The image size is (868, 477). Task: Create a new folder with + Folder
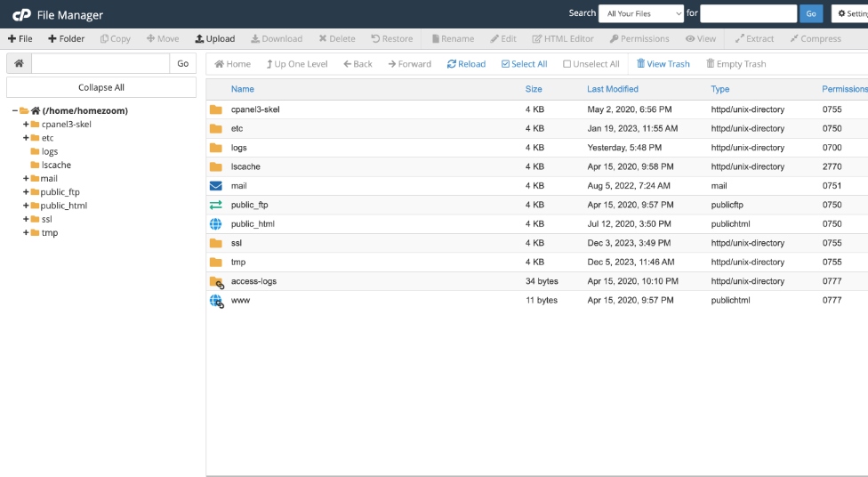67,39
